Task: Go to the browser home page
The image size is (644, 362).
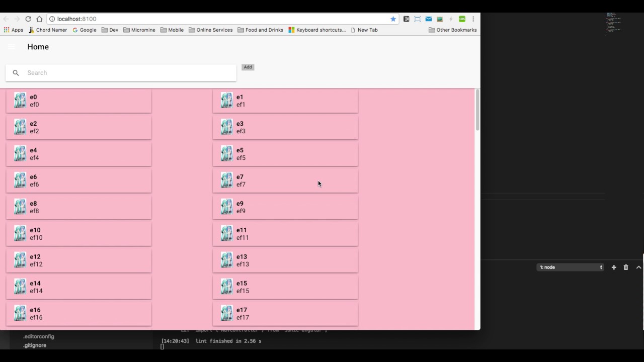Action: [x=39, y=19]
